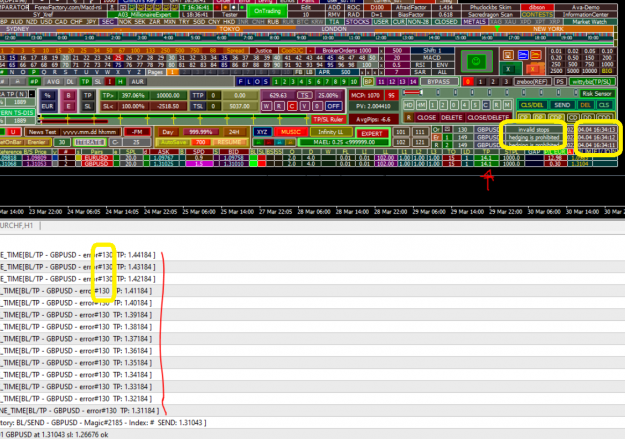The image size is (625, 439).
Task: Click the padlock icon left of #P
Action: pyautogui.click(x=17, y=81)
